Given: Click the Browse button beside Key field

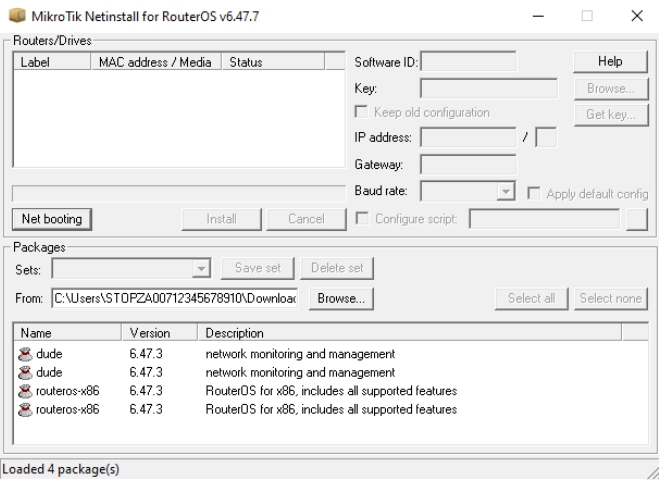Looking at the screenshot, I should coord(611,89).
